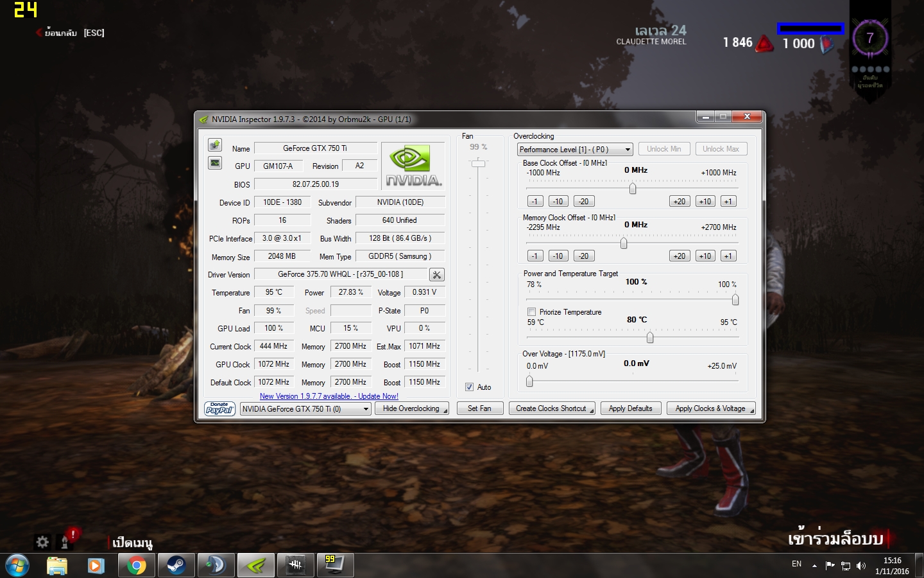Click Base Clock Offset -10 button
The width and height of the screenshot is (924, 578).
coord(558,201)
